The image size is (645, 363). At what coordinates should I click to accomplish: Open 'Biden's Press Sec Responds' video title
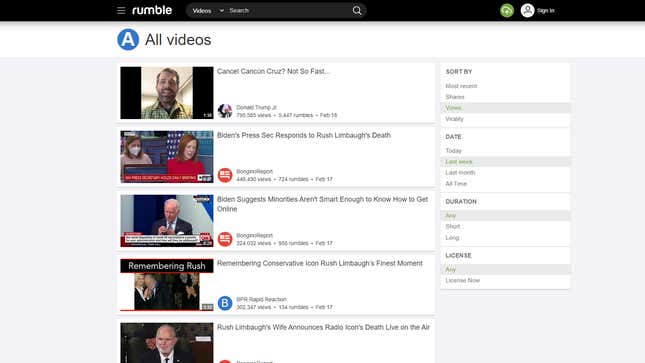click(x=304, y=135)
